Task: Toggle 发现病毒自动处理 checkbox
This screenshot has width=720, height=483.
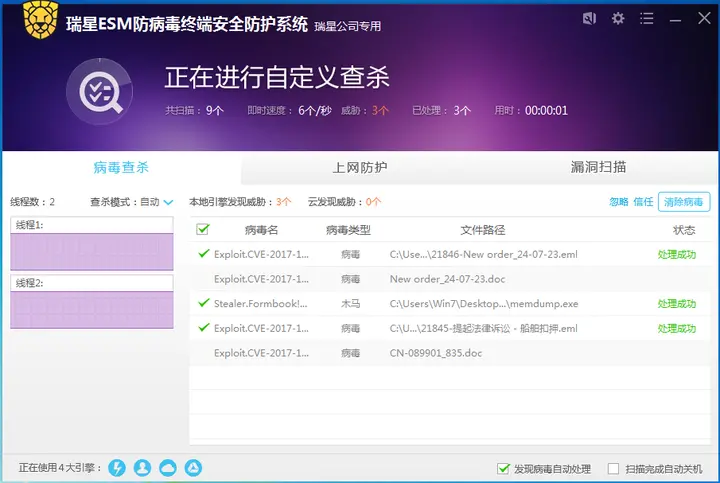Action: coord(504,469)
